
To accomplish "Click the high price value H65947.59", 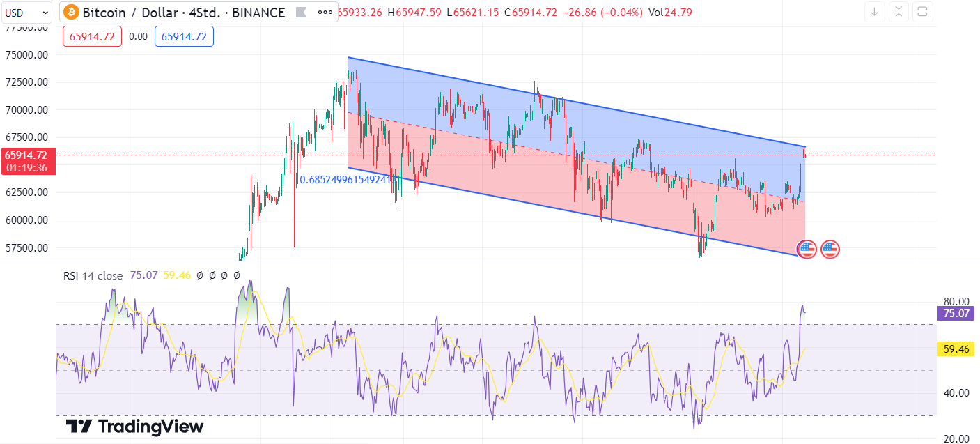I will pyautogui.click(x=414, y=12).
